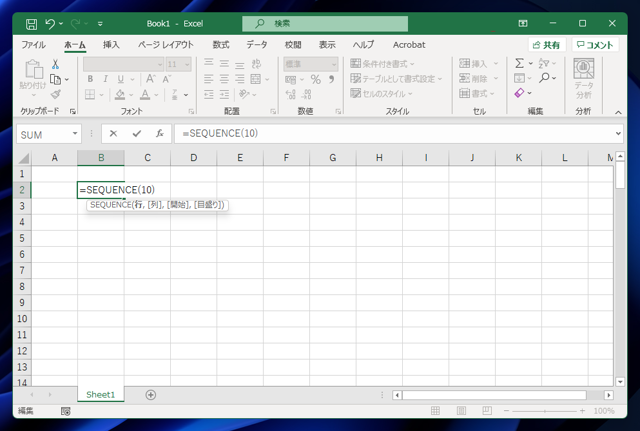Switch to the Acrobat tab

tap(409, 45)
